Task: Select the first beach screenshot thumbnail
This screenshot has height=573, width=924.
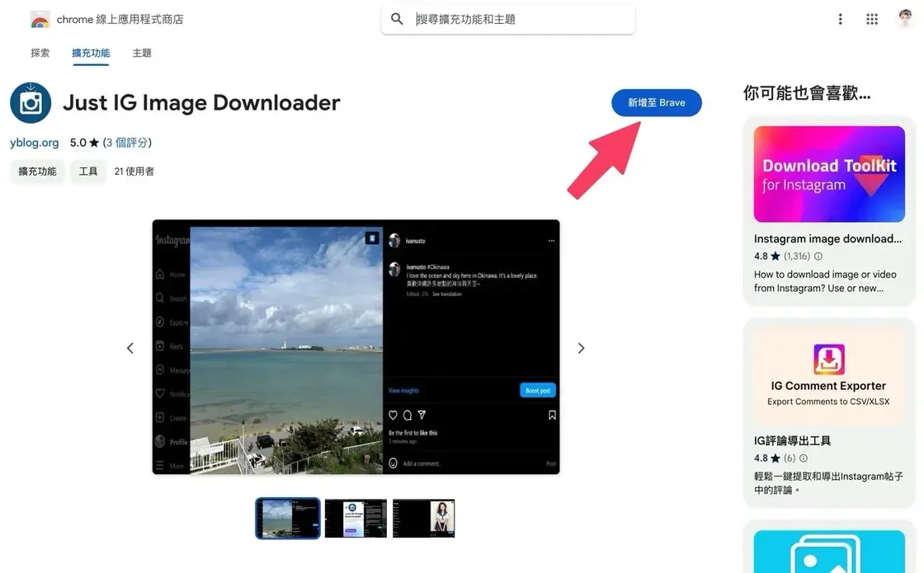Action: point(288,519)
